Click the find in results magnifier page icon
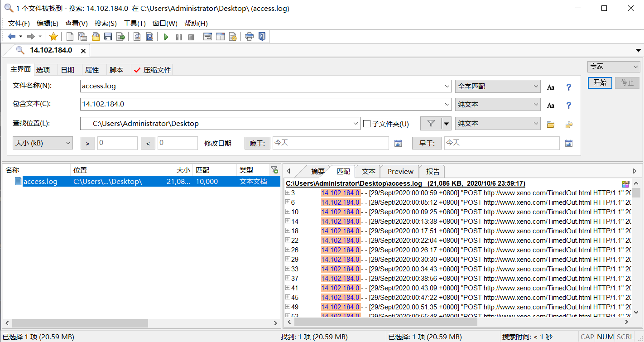 point(137,37)
